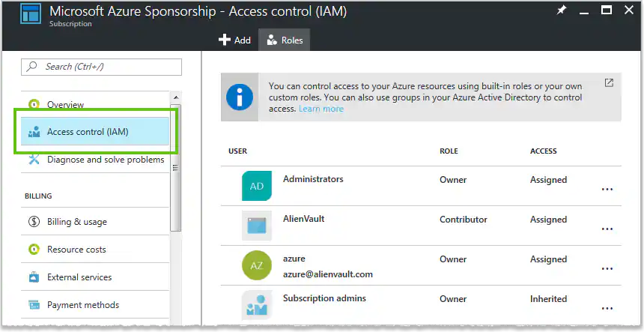The image size is (644, 332).
Task: Focus the Search (Ctrl+/) field
Action: point(101,67)
